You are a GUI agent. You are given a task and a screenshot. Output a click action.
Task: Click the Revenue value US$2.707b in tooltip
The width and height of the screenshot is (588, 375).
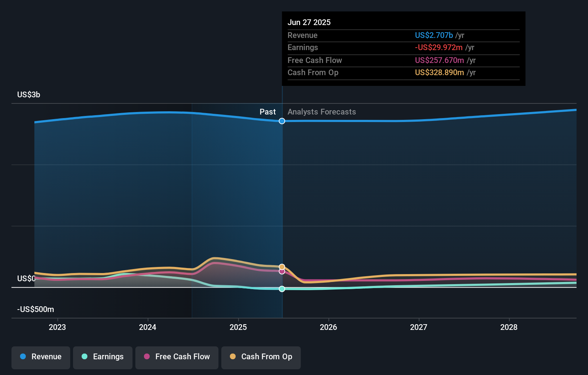(x=434, y=35)
